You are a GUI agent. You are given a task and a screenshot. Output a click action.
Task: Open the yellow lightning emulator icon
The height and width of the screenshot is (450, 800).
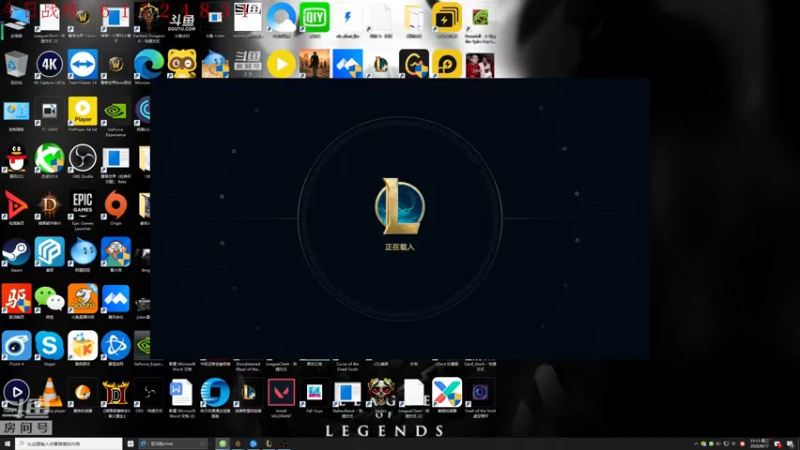447,19
